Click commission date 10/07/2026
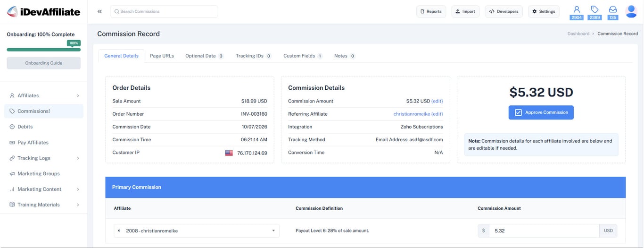Screen dimensions: 644x248 coord(254,127)
